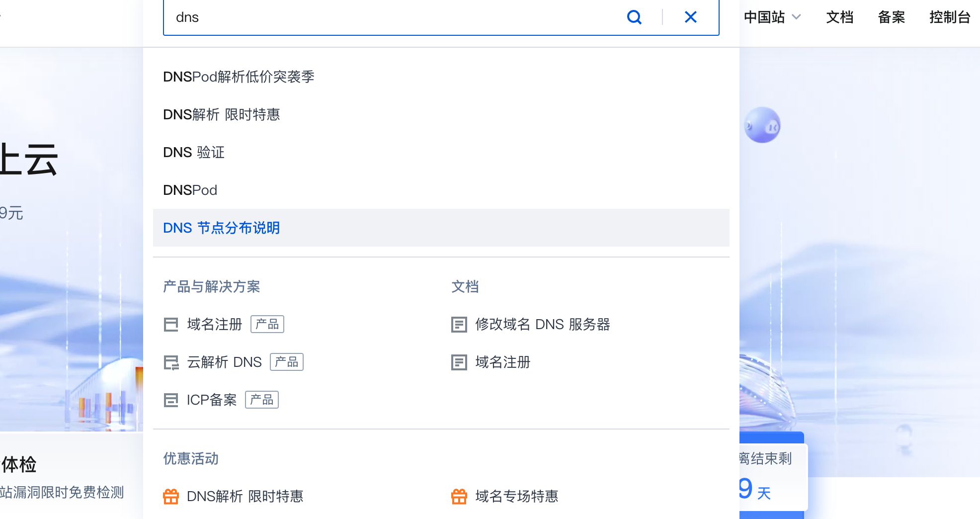Open the 云解析 DNS product result
The image size is (980, 519).
pos(224,362)
